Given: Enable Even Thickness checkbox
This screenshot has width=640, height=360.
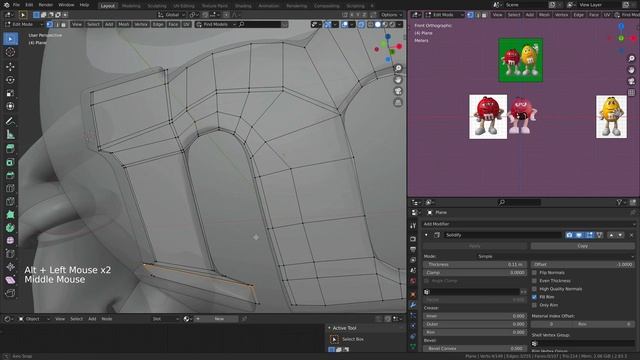Looking at the screenshot, I should pos(534,281).
